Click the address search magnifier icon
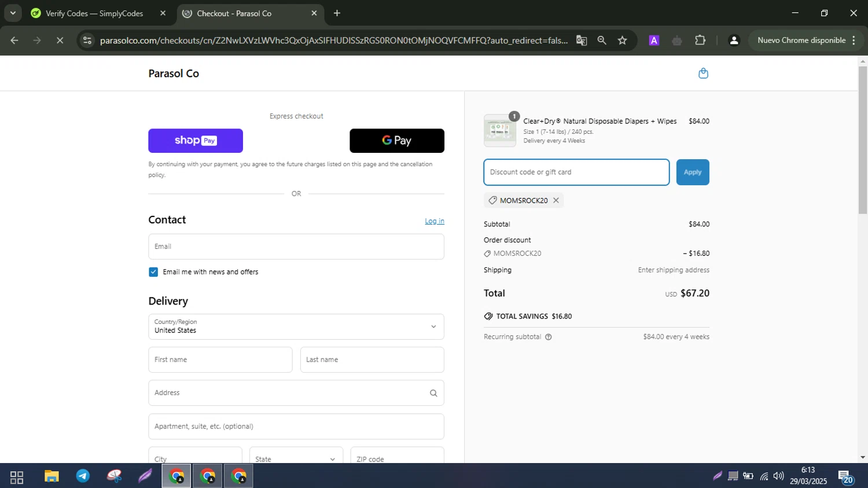 click(433, 393)
